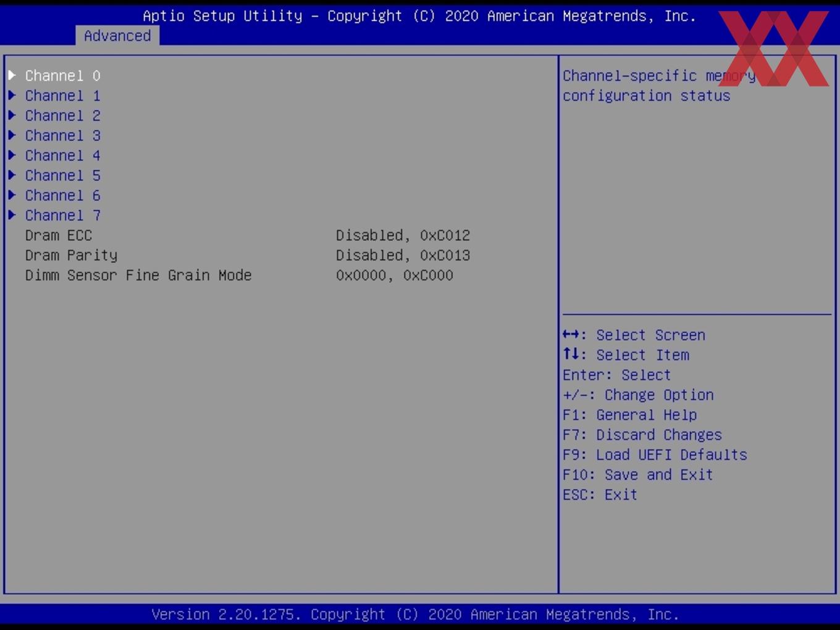Click the +/-: Change Option hint
840x630 pixels.
pyautogui.click(x=638, y=395)
